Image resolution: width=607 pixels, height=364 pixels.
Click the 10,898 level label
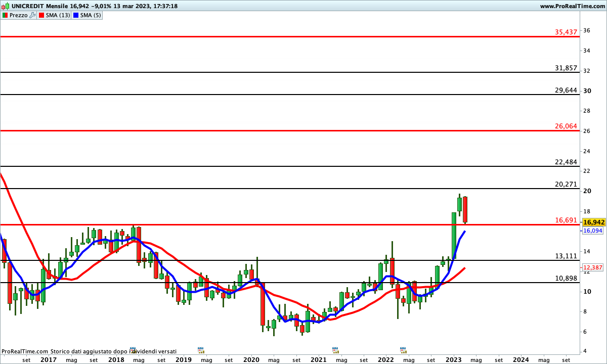point(566,278)
